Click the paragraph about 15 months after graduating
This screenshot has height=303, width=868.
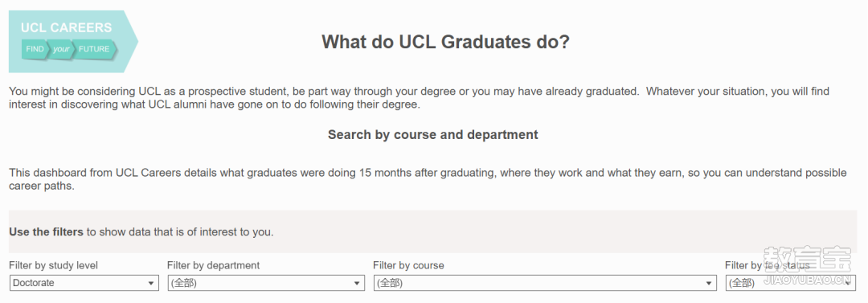pyautogui.click(x=428, y=179)
